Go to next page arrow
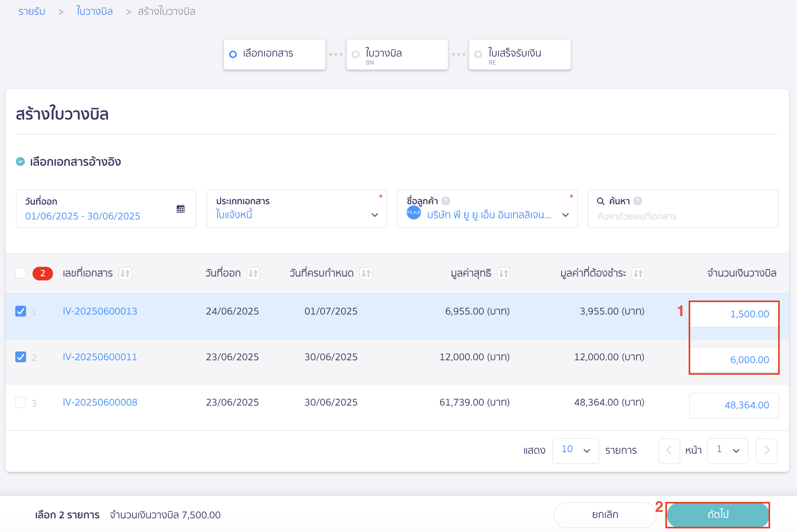 click(767, 451)
